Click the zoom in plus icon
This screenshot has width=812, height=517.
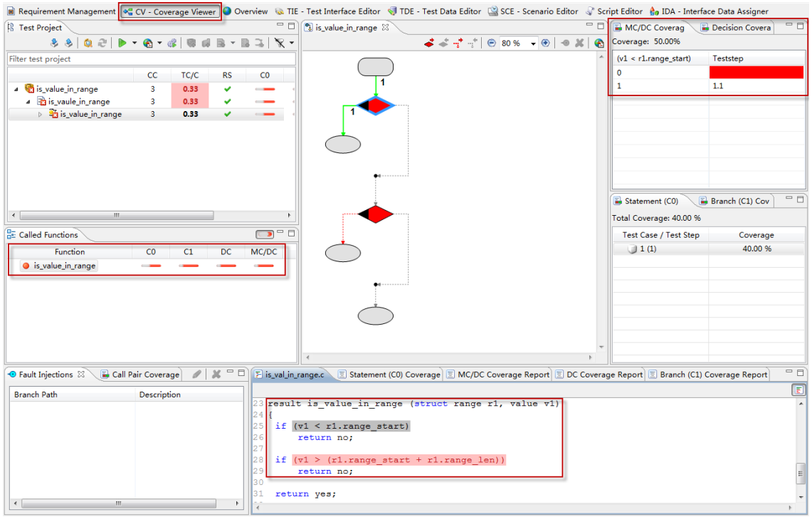[545, 43]
